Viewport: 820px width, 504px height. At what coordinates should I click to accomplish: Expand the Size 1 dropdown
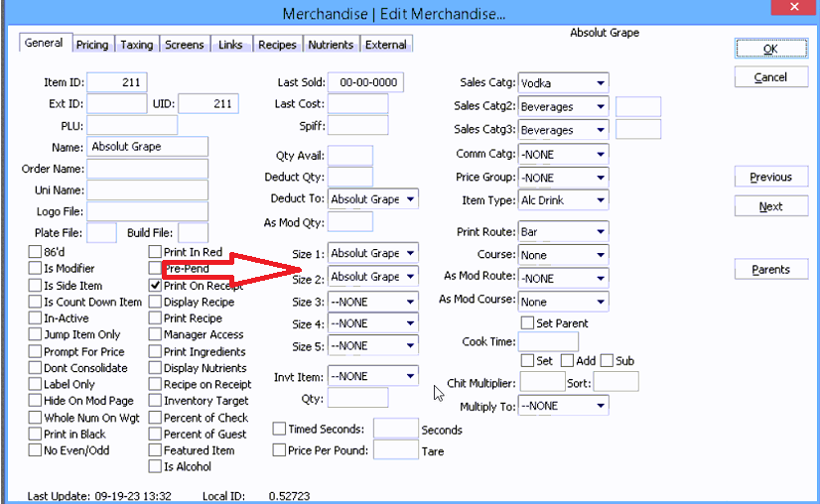pos(373,253)
